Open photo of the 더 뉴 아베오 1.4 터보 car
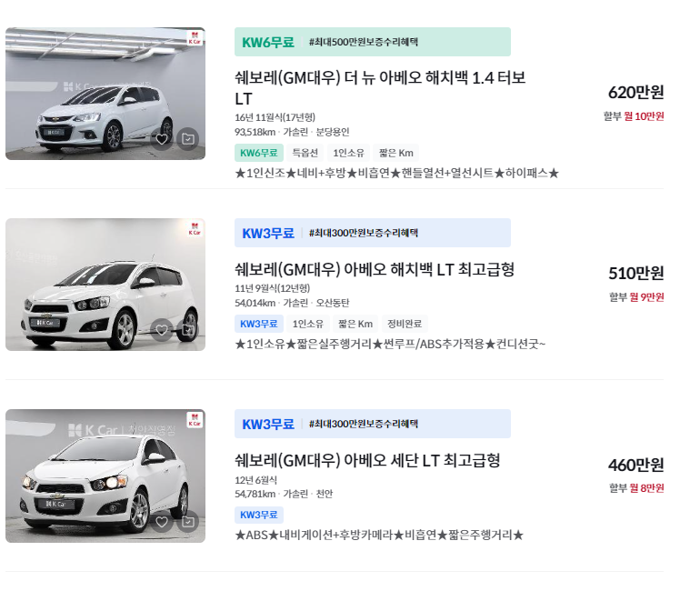Viewport: 700px width, 591px height. 105,94
